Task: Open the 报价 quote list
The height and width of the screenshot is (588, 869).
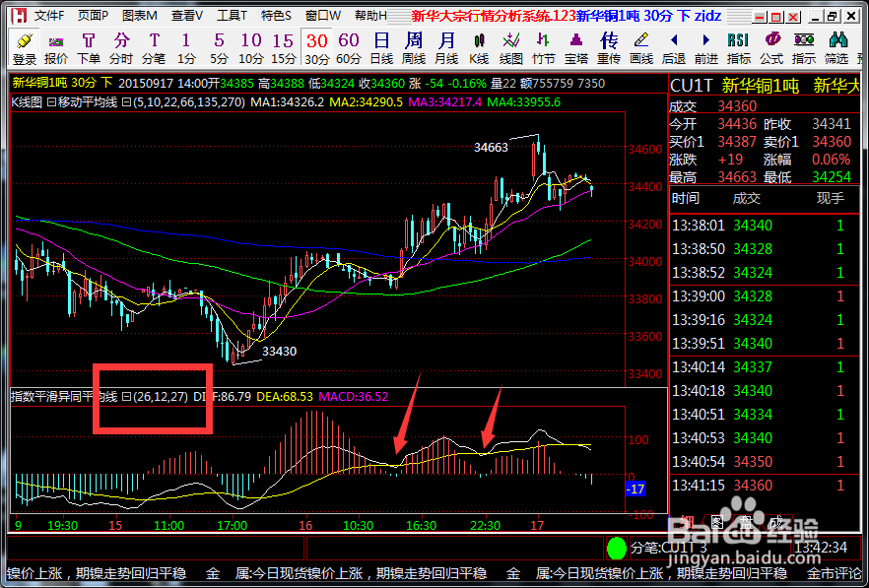Action: pyautogui.click(x=56, y=48)
